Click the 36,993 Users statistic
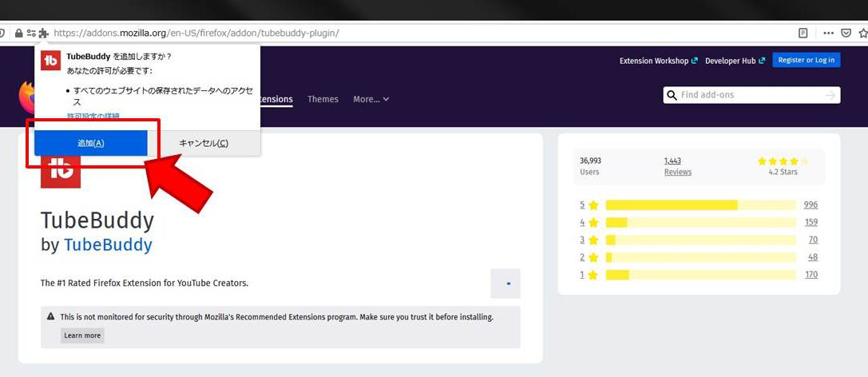 (590, 166)
